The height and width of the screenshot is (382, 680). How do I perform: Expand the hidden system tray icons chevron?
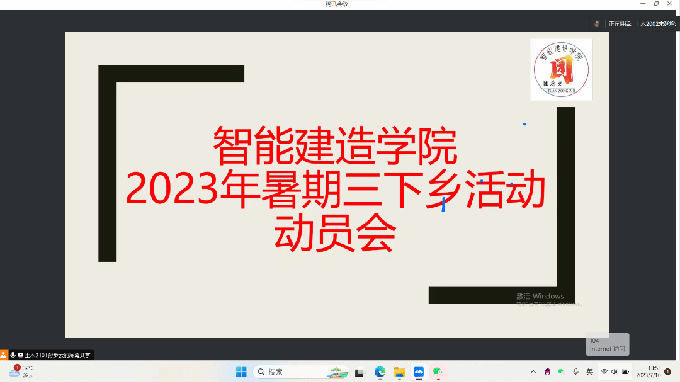click(x=533, y=372)
